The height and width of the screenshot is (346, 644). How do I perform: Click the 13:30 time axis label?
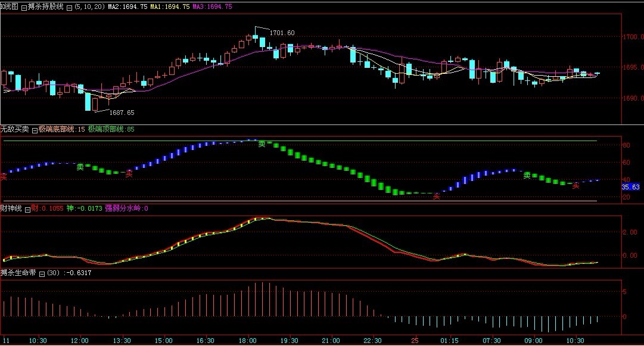pos(122,341)
